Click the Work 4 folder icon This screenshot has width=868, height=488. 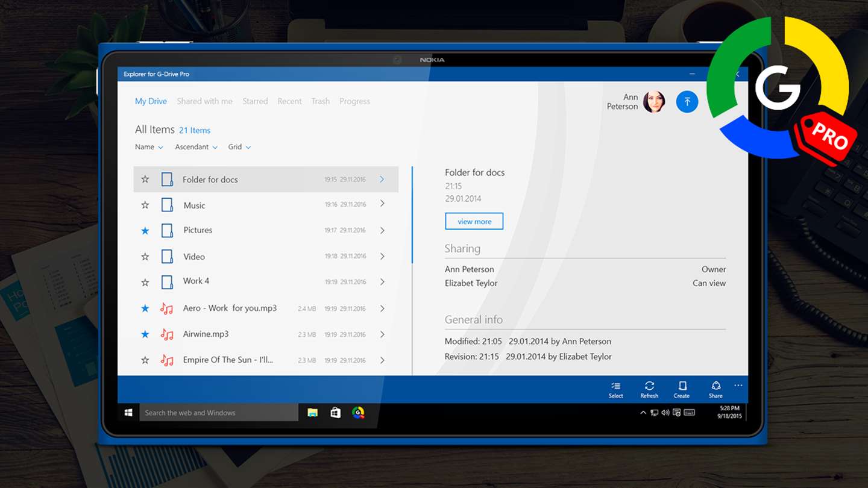(x=167, y=282)
